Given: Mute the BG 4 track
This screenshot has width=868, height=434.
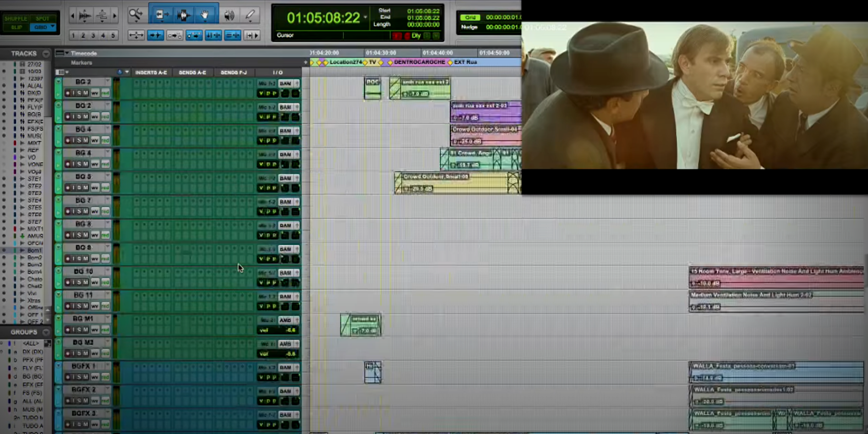Looking at the screenshot, I should (x=86, y=140).
